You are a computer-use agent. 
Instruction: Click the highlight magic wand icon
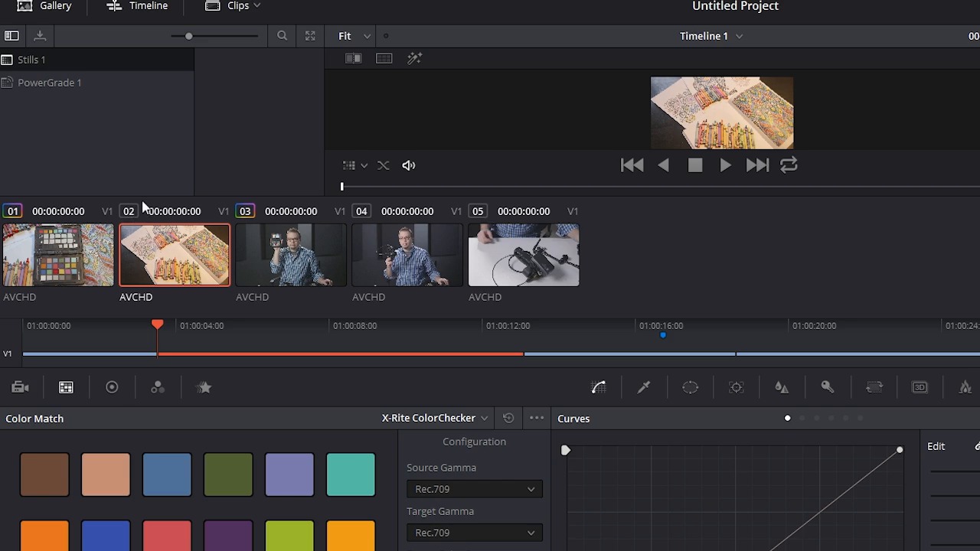(x=414, y=58)
